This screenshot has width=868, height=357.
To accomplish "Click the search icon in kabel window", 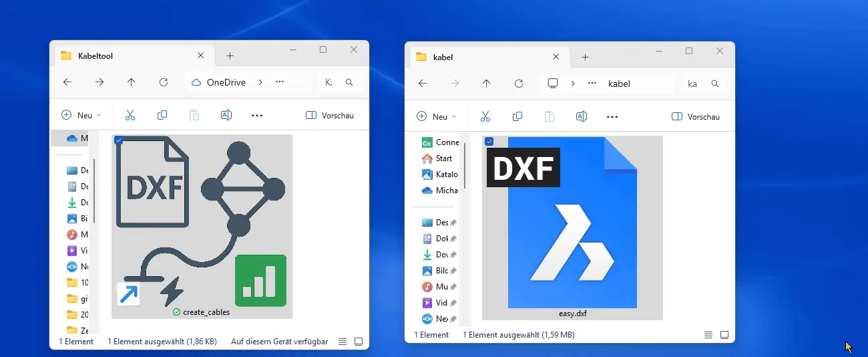I will 715,84.
